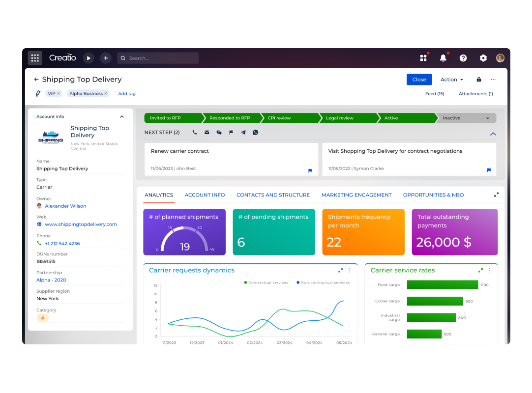Open the app launcher grid menu
The image size is (532, 393).
point(35,58)
